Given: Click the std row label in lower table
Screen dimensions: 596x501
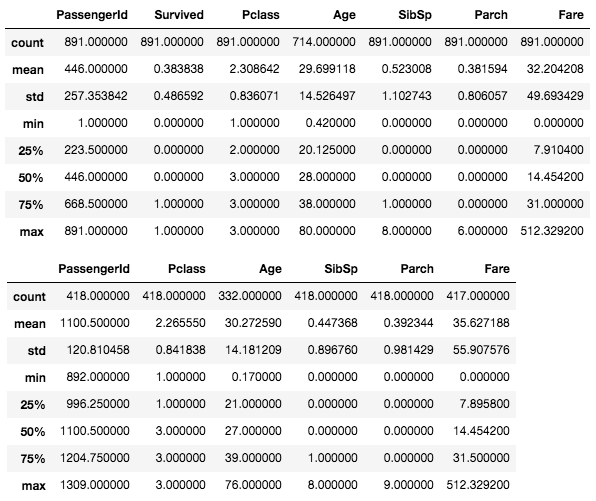Looking at the screenshot, I should click(x=36, y=350).
